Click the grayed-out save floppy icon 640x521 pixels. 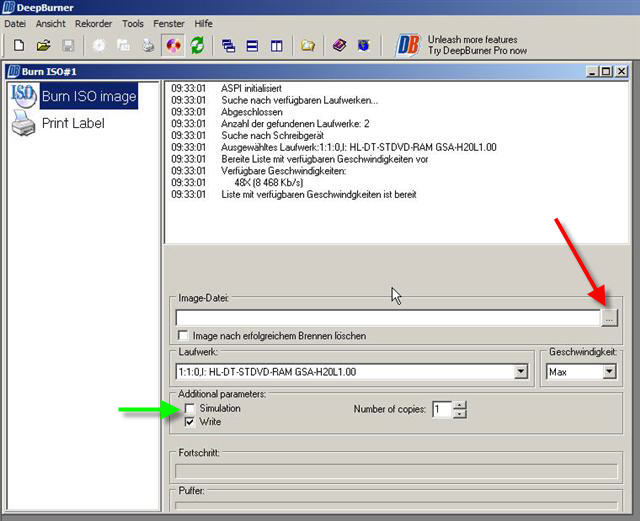(68, 45)
